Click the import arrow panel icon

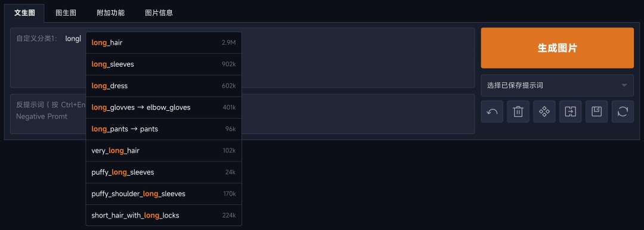(x=571, y=111)
